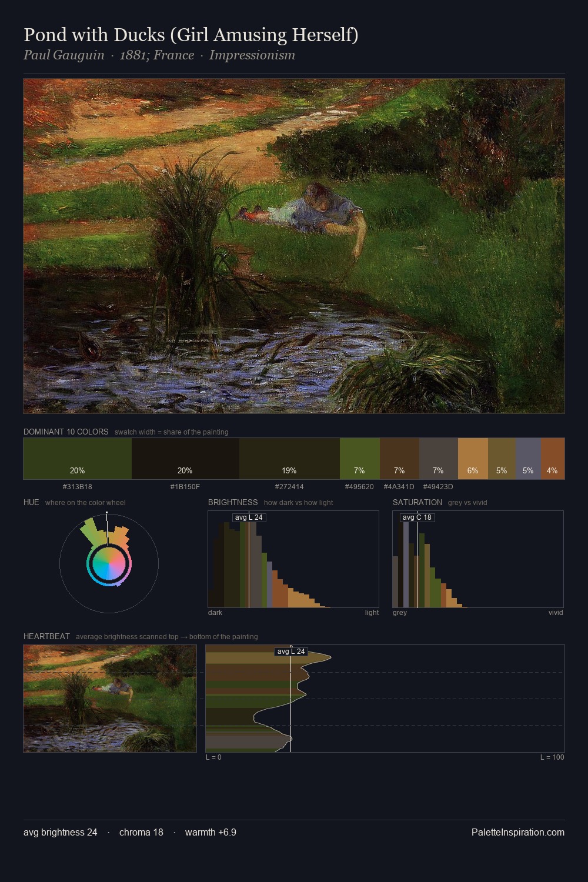Select the 20% swatch labeled #1B150F

[185, 459]
